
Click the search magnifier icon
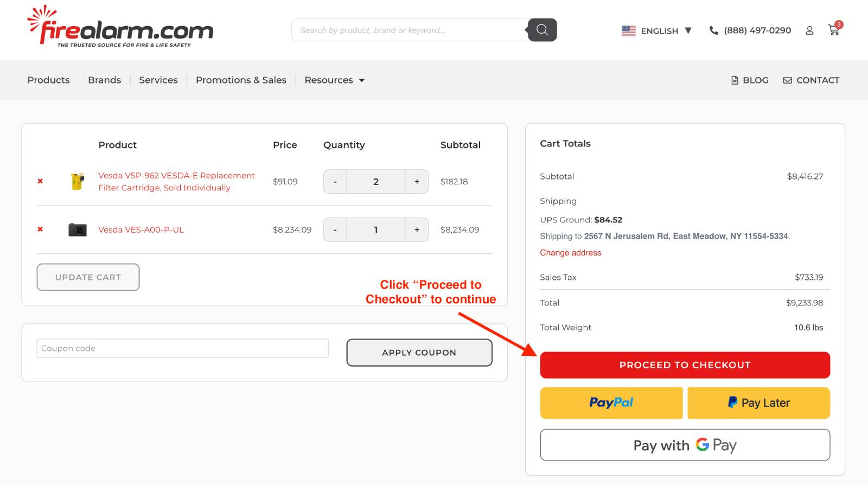coord(542,30)
